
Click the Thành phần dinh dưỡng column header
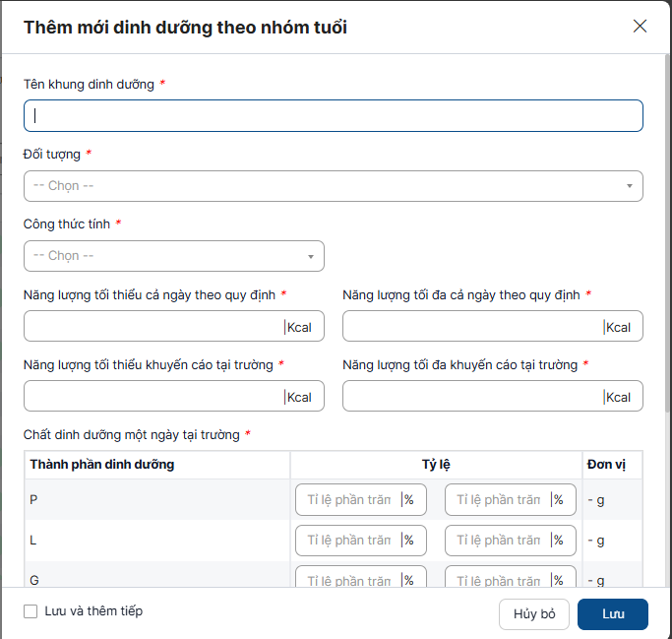tap(102, 465)
